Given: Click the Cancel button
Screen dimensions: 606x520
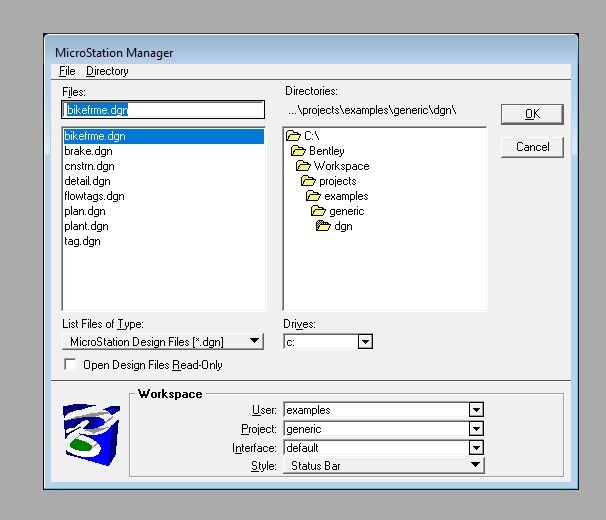Looking at the screenshot, I should click(x=532, y=147).
